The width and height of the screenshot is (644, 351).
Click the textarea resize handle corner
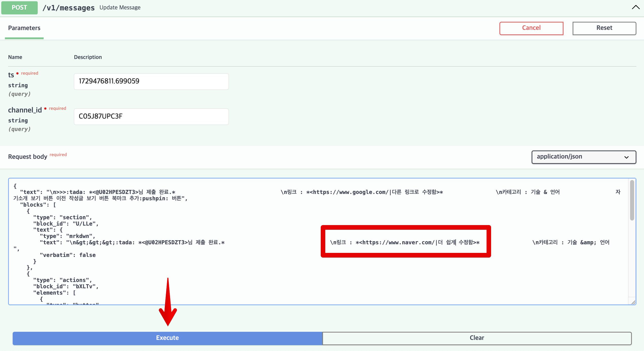[633, 302]
